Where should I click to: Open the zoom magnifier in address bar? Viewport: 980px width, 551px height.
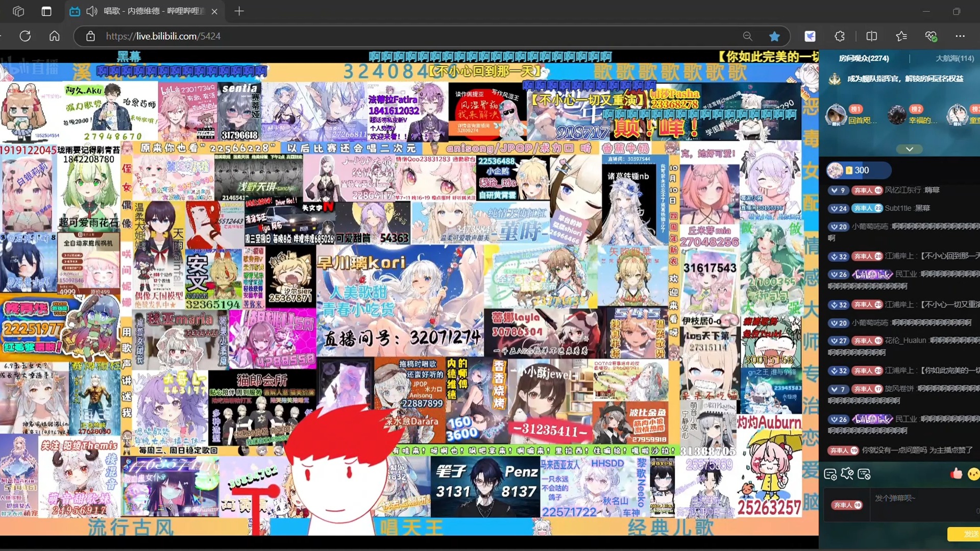pos(747,36)
